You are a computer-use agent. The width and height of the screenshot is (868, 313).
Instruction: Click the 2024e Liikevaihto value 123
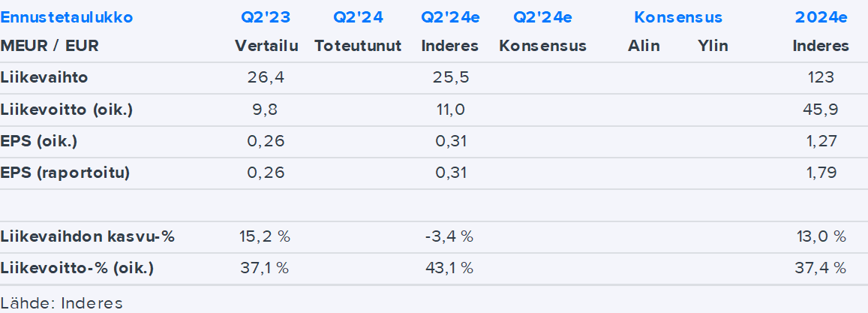[x=821, y=77]
